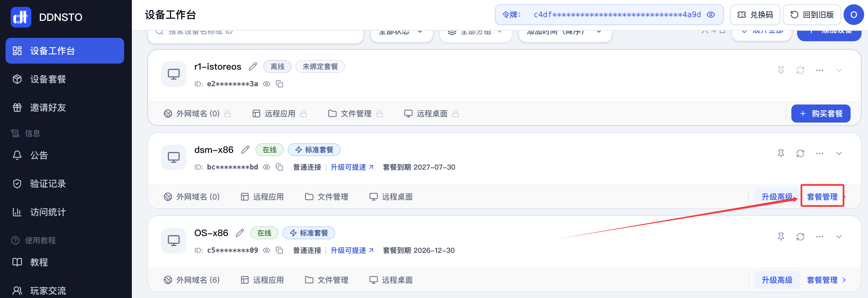
Task: Show the dsm-x86 device ID
Action: click(266, 167)
